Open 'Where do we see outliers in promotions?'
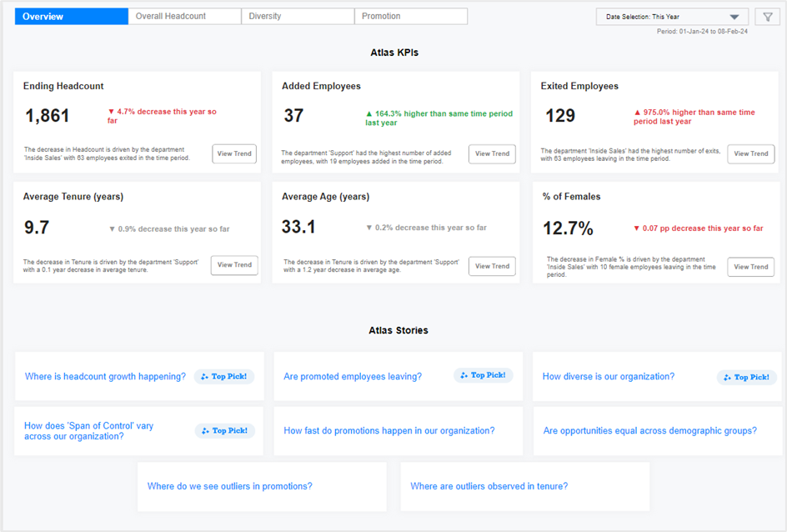The height and width of the screenshot is (532, 787). tap(229, 486)
